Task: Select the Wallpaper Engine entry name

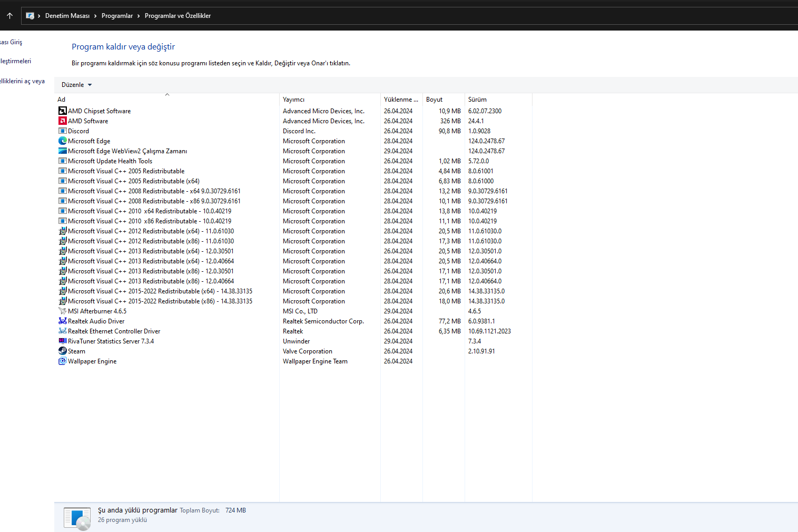Action: coord(92,361)
